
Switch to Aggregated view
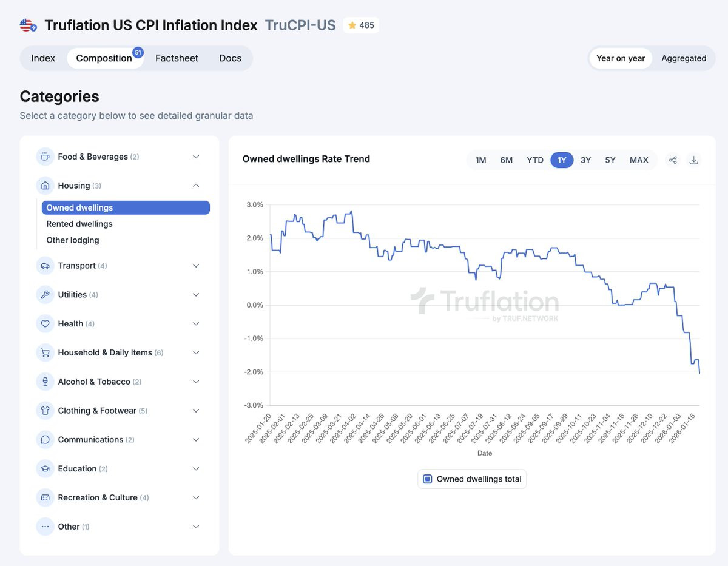(x=684, y=58)
